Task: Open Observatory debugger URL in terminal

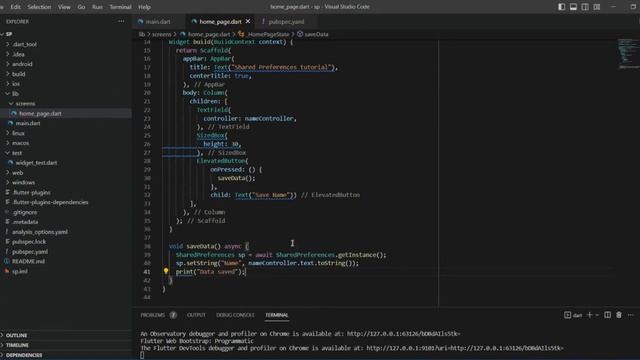Action: [403, 333]
